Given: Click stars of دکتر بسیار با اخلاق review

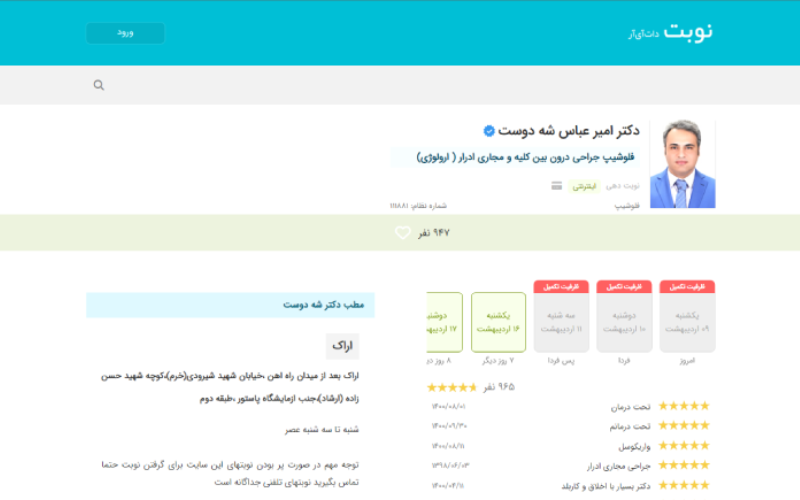Looking at the screenshot, I should pos(684,485).
